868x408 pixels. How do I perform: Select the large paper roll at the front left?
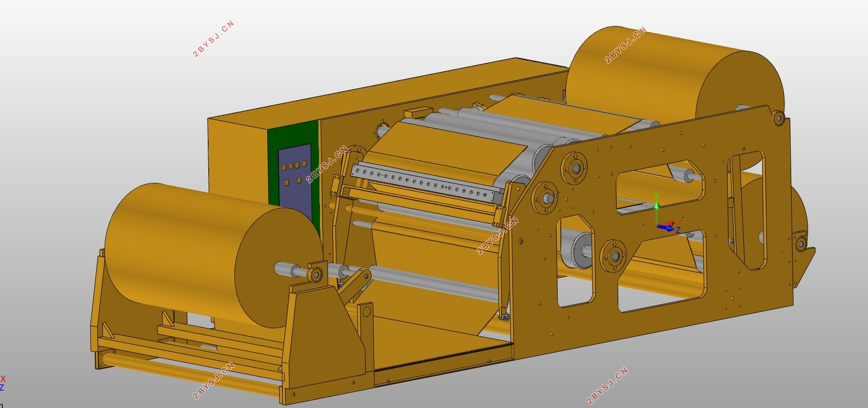213,255
